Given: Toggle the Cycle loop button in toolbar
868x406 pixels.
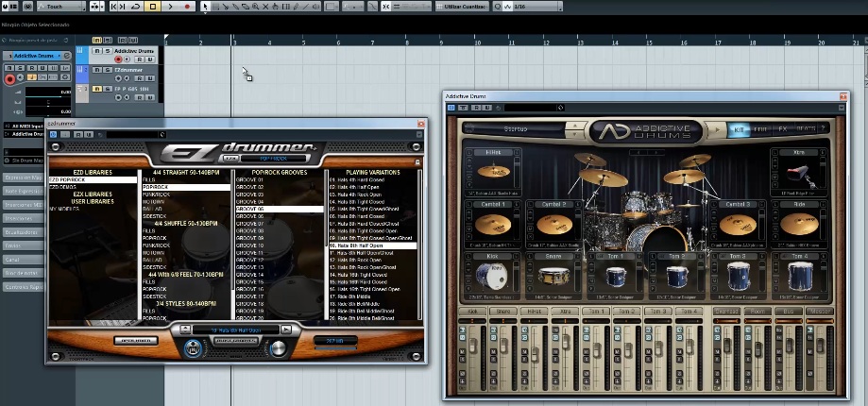Looking at the screenshot, I should click(x=136, y=7).
